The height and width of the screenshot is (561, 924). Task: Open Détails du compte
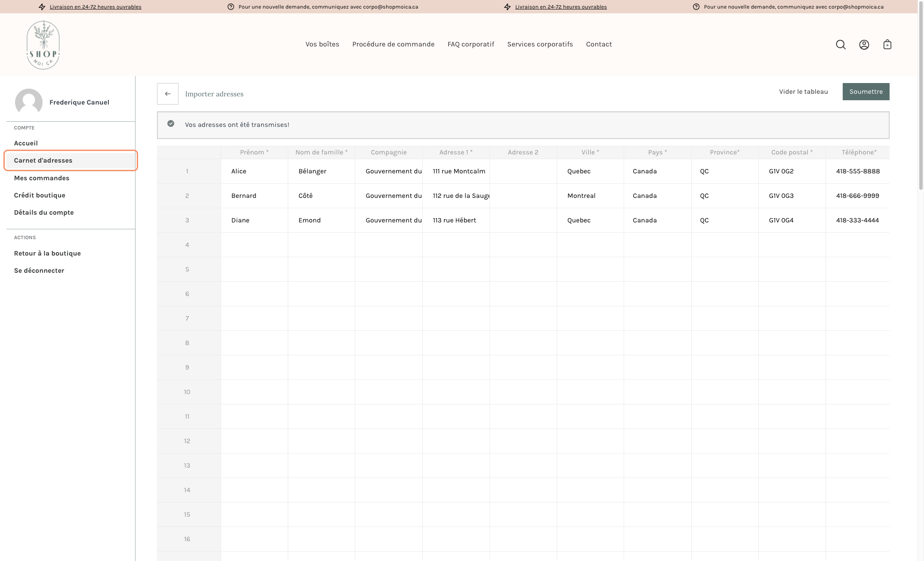(44, 213)
